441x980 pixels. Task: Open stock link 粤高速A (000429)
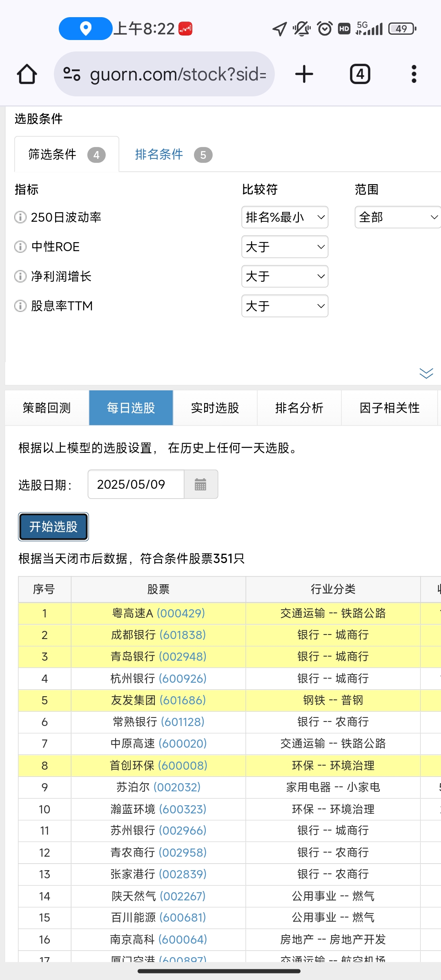click(158, 613)
